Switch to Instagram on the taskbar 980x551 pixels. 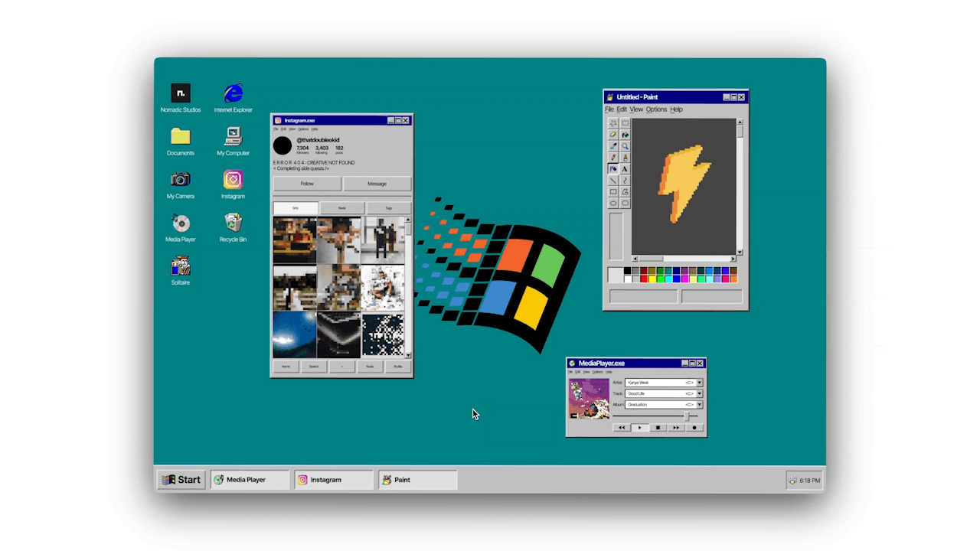(334, 480)
